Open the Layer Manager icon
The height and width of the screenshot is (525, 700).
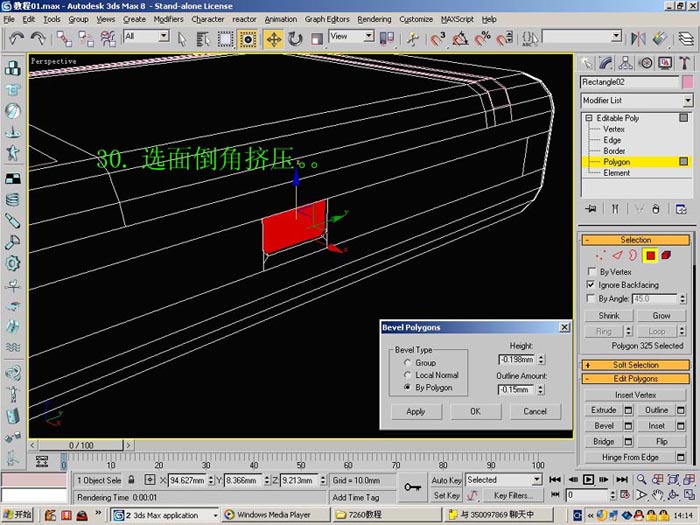(x=687, y=39)
